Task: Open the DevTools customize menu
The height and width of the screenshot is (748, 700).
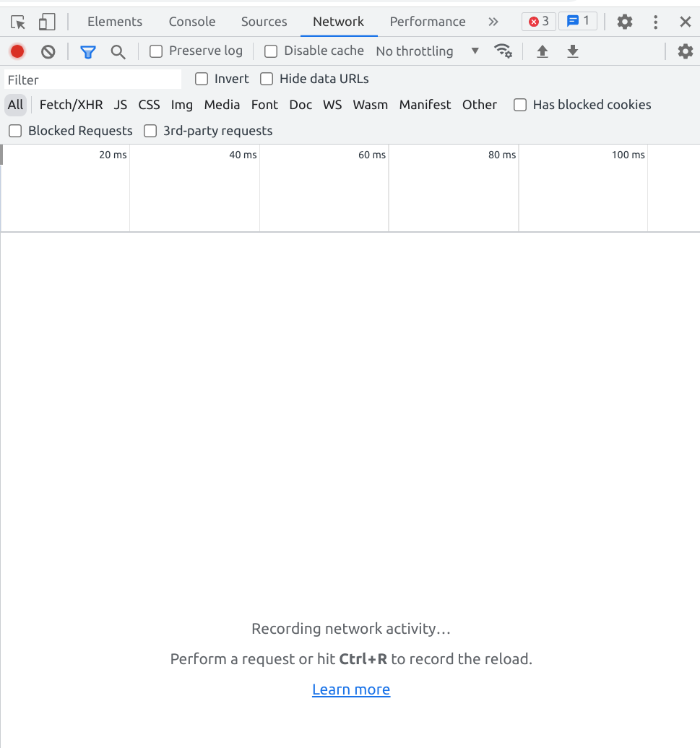Action: pos(656,22)
